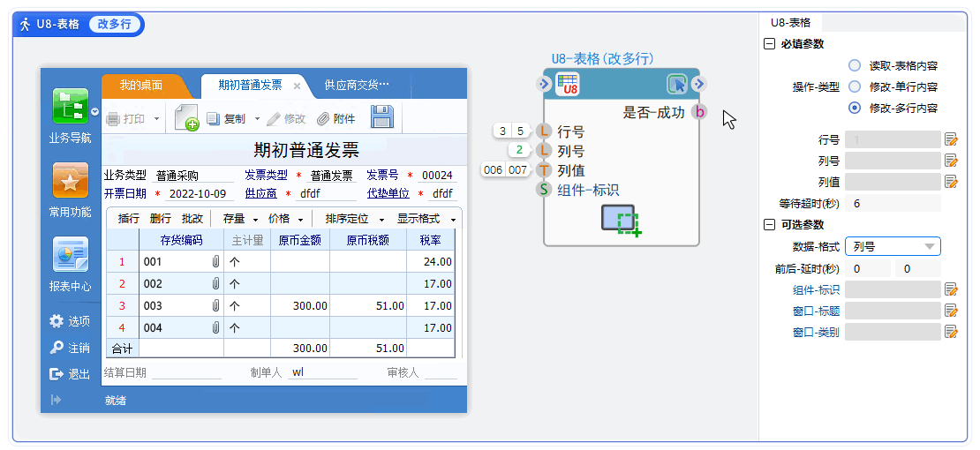Screen dimensions: 980x450
Task: Click the 复制 copy icon
Action: (x=213, y=119)
